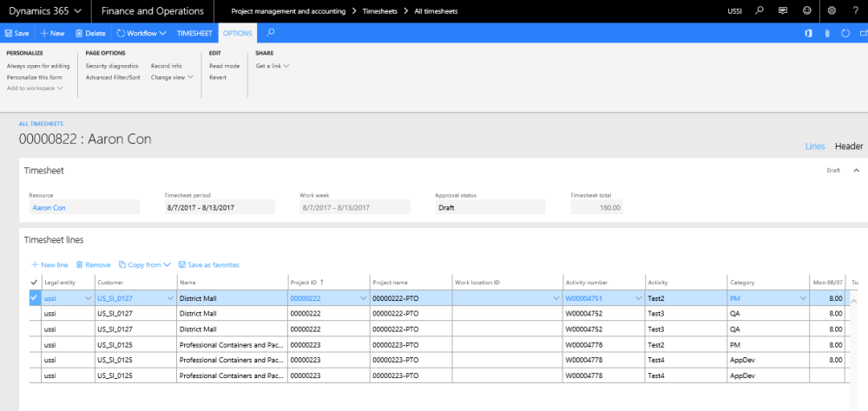The image size is (868, 411).
Task: Click the search magnifier in the top bar
Action: tap(760, 11)
